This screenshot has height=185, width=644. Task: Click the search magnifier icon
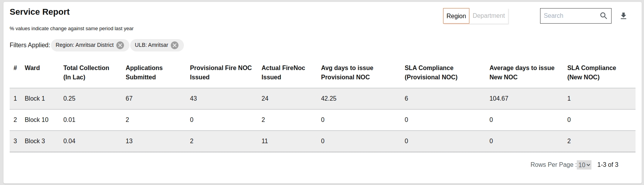pyautogui.click(x=603, y=16)
